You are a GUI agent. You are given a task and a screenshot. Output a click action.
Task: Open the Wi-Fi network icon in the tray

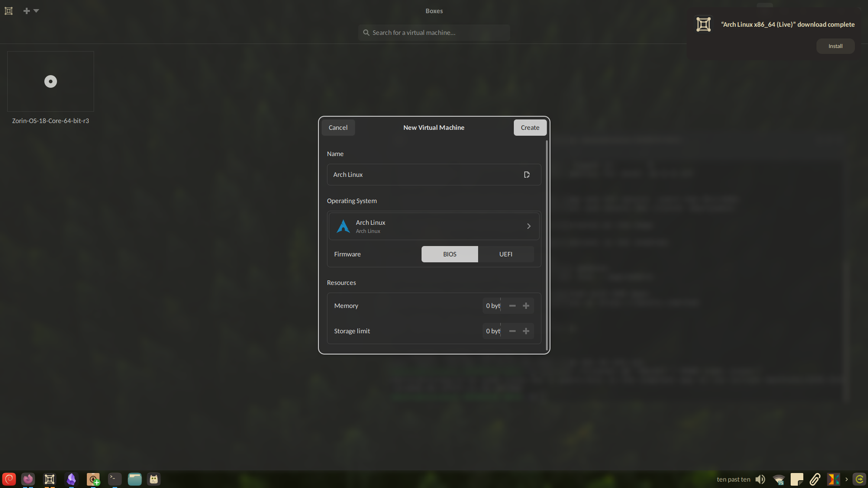click(779, 479)
